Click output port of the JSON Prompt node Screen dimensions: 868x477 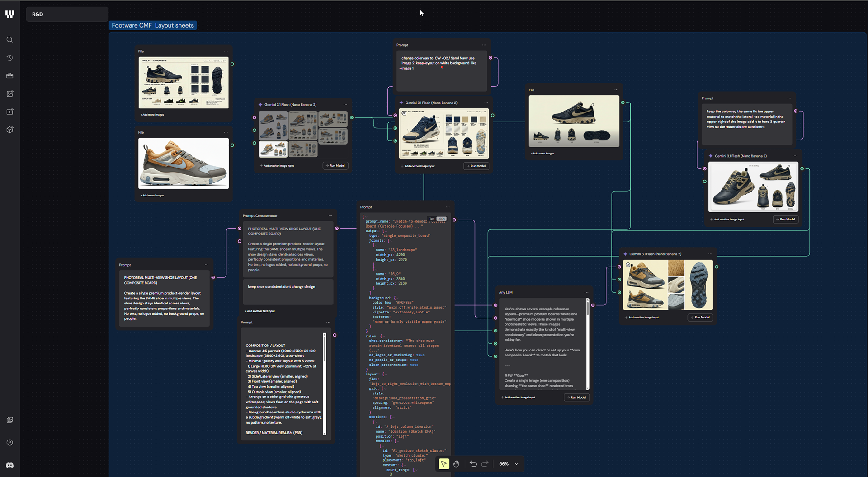454,220
